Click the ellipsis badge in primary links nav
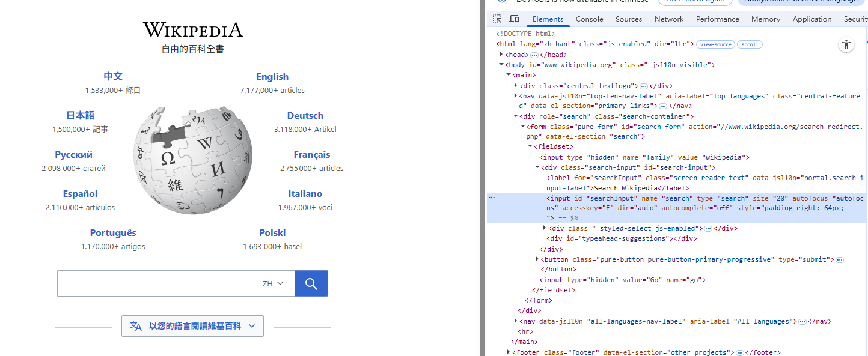 663,106
